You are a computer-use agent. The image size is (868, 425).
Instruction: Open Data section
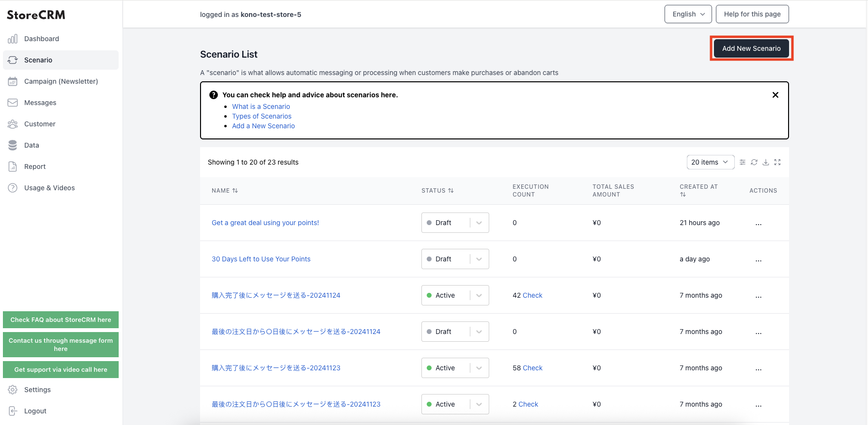click(x=61, y=145)
